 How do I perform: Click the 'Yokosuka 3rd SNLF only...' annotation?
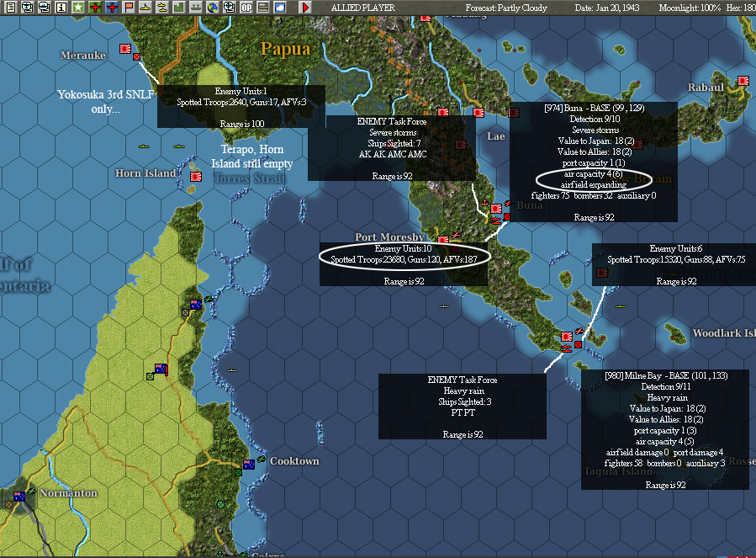pos(106,102)
